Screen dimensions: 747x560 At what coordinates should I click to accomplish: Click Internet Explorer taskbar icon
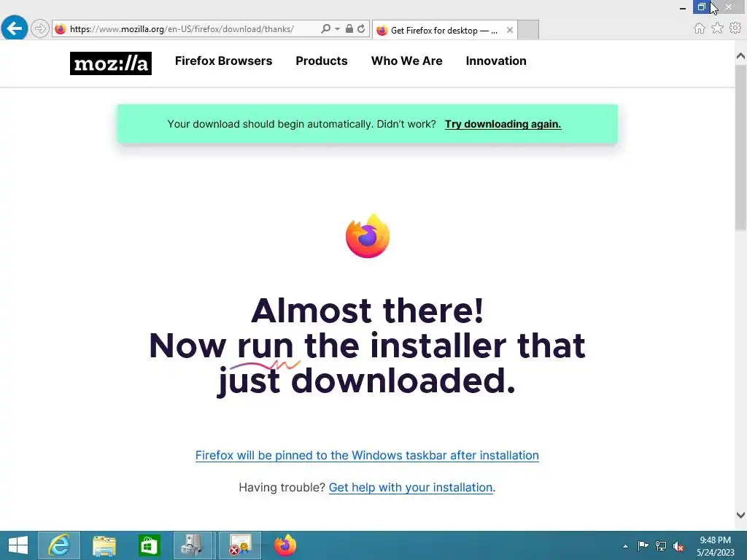point(59,545)
